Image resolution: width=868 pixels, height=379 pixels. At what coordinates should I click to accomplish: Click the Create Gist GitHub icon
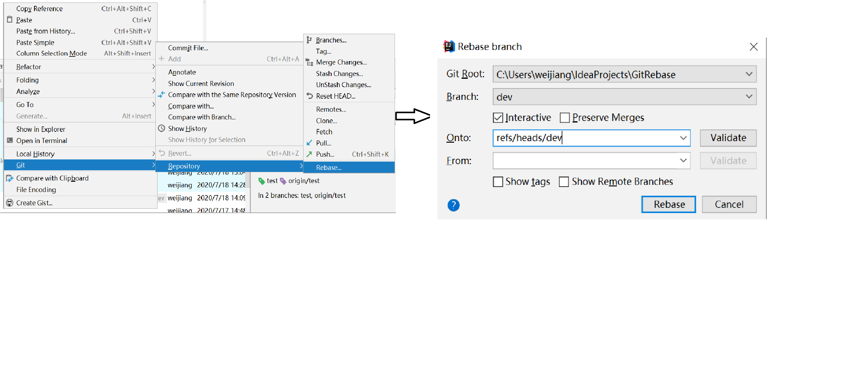[10, 203]
